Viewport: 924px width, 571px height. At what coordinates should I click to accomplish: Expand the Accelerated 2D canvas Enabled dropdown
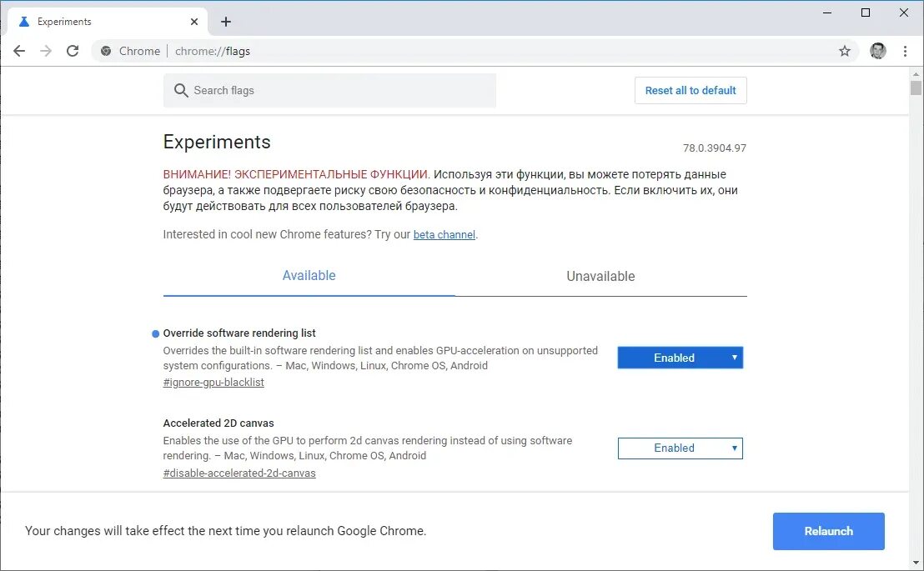coord(680,448)
